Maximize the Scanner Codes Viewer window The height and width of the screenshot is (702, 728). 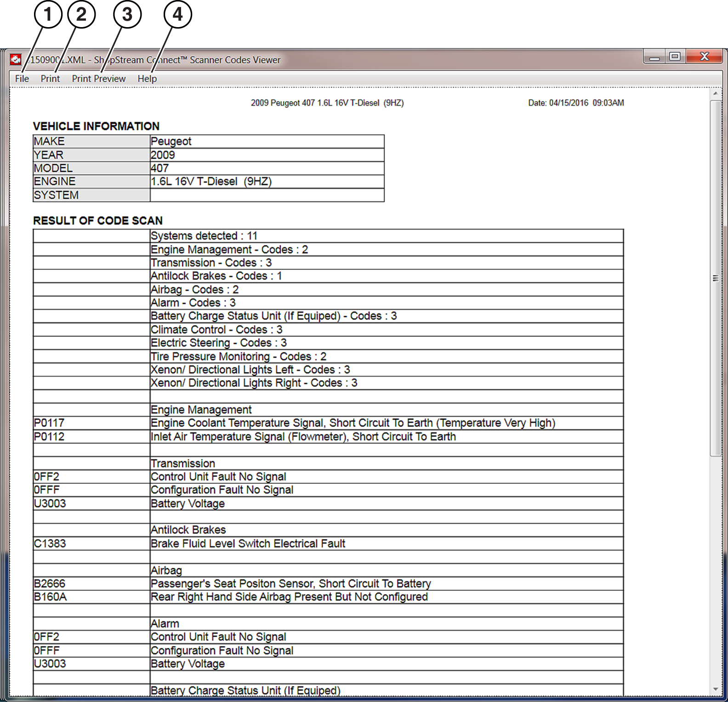(x=675, y=57)
